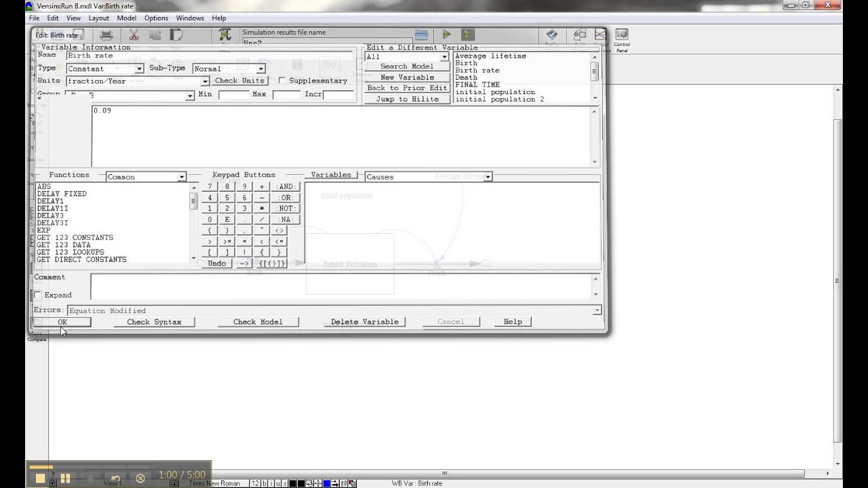Click the italic 'i' icon in status bar
This screenshot has width=868, height=488.
coord(271,483)
